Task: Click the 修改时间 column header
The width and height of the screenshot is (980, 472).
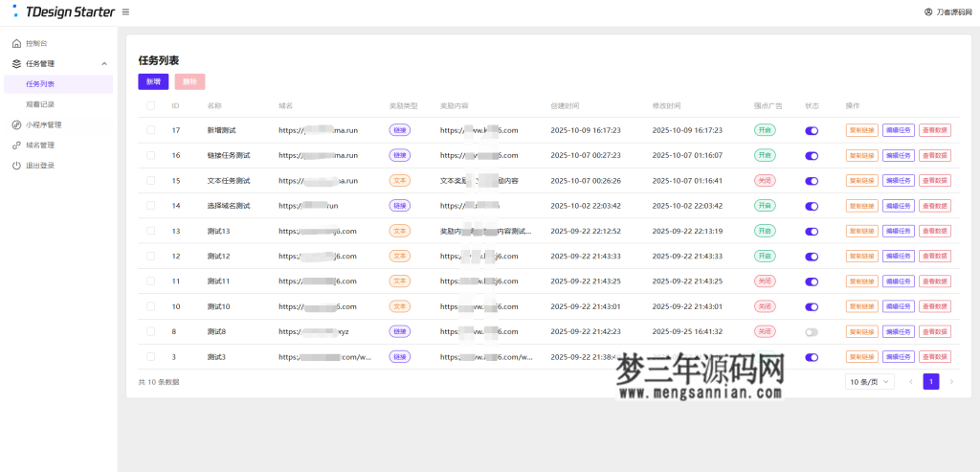Action: pyautogui.click(x=666, y=105)
